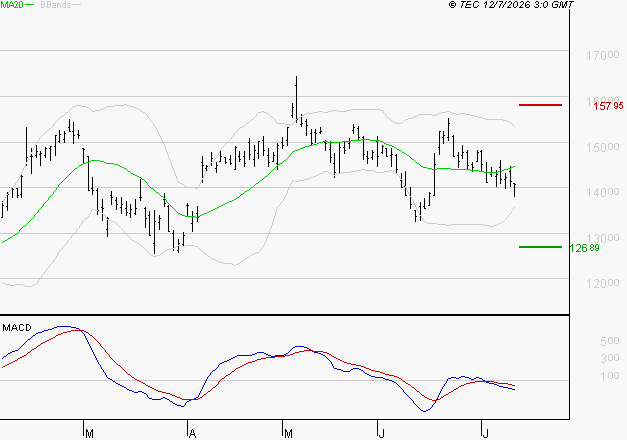The width and height of the screenshot is (627, 440).
Task: Click the 100 MACD scale label
Action: click(x=610, y=376)
